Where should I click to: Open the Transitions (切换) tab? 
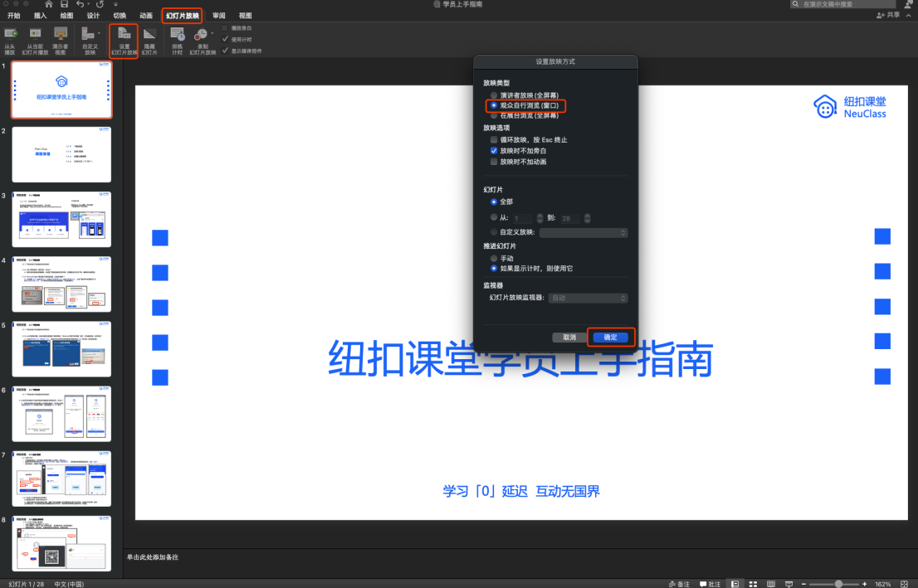[x=120, y=16]
